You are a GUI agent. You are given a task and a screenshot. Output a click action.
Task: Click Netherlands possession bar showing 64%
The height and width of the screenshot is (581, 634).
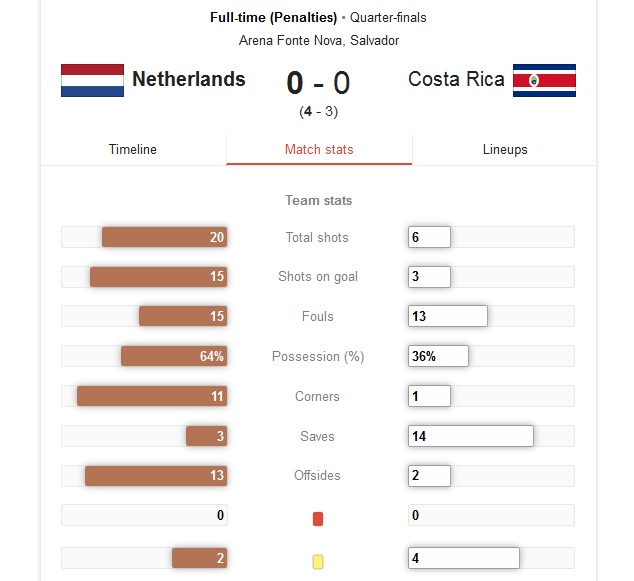coord(174,356)
